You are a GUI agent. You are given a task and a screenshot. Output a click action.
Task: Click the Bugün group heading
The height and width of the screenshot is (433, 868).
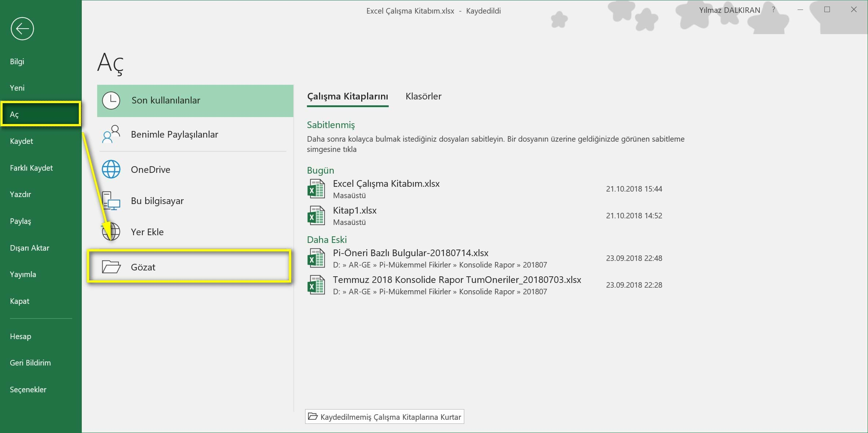(x=321, y=171)
